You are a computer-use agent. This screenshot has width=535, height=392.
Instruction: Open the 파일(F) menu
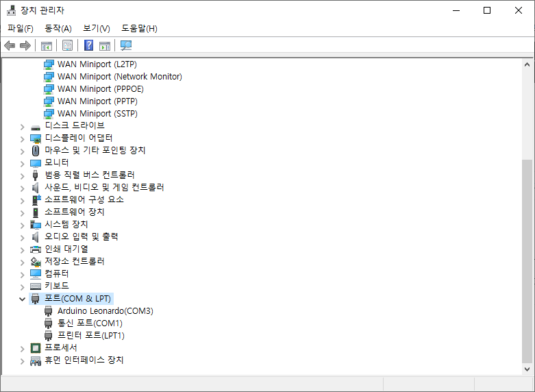point(21,28)
